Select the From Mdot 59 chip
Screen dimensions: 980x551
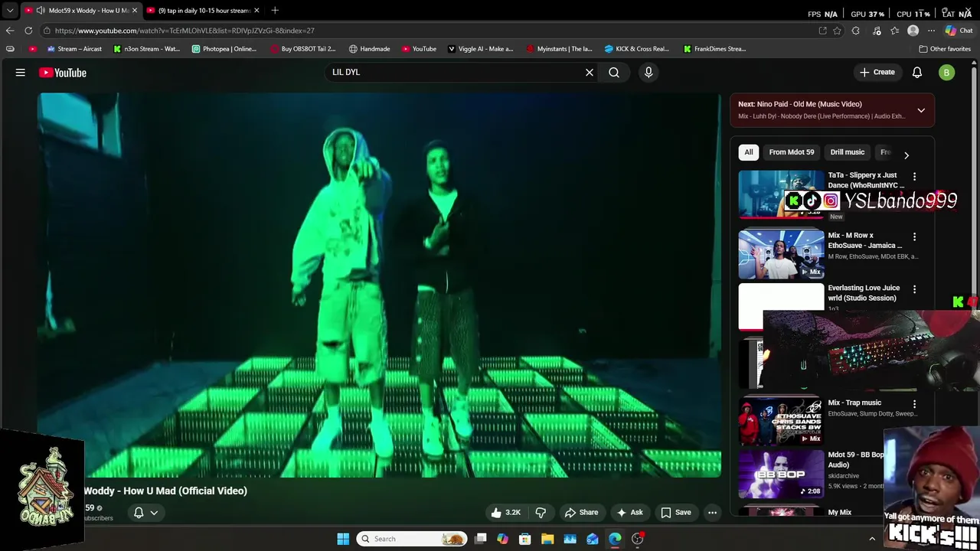click(792, 152)
